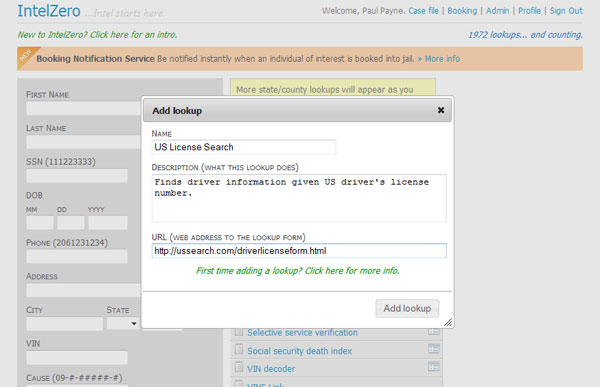Viewport: 600px width, 387px height.
Task: Click the NEW ribbon badge on banner
Action: point(27,56)
